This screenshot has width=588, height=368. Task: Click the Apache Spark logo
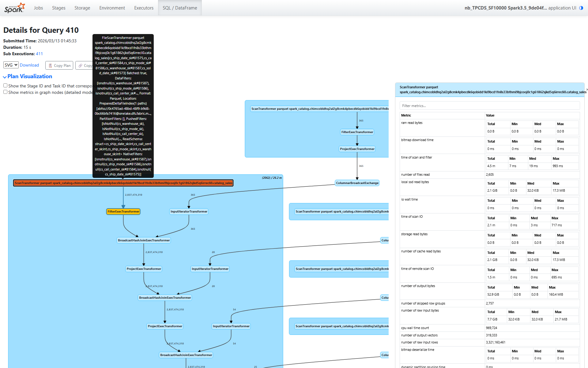pyautogui.click(x=14, y=8)
